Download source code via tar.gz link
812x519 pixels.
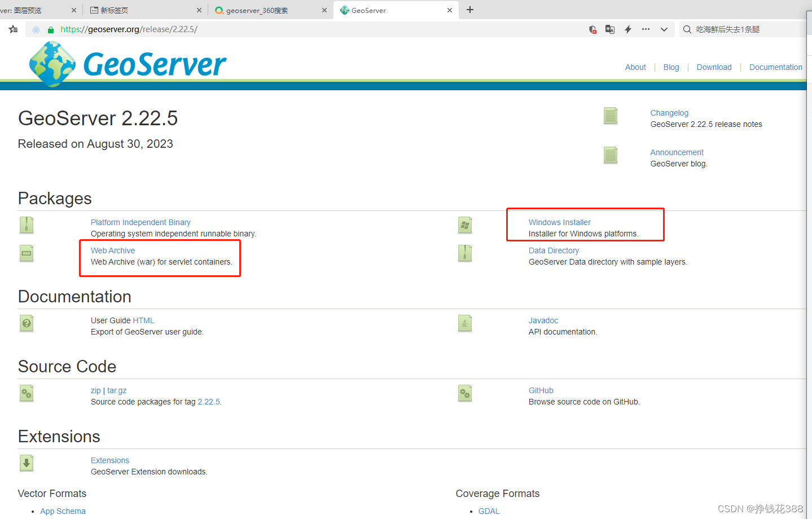117,390
